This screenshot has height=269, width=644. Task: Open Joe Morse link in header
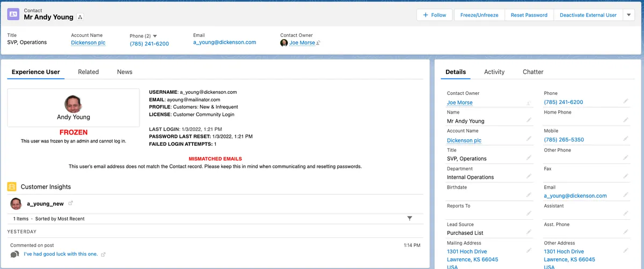tap(302, 43)
